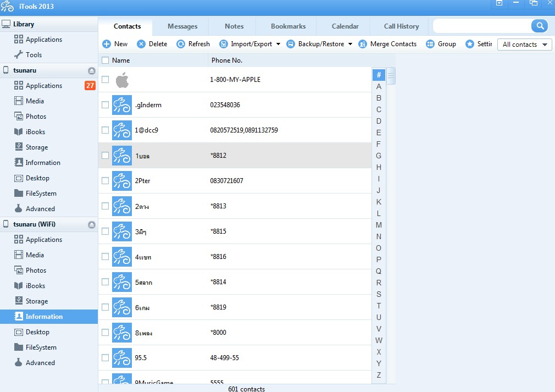Screen dimensions: 555x392
Task: Check the *8812 contact checkbox
Action: 105,156
